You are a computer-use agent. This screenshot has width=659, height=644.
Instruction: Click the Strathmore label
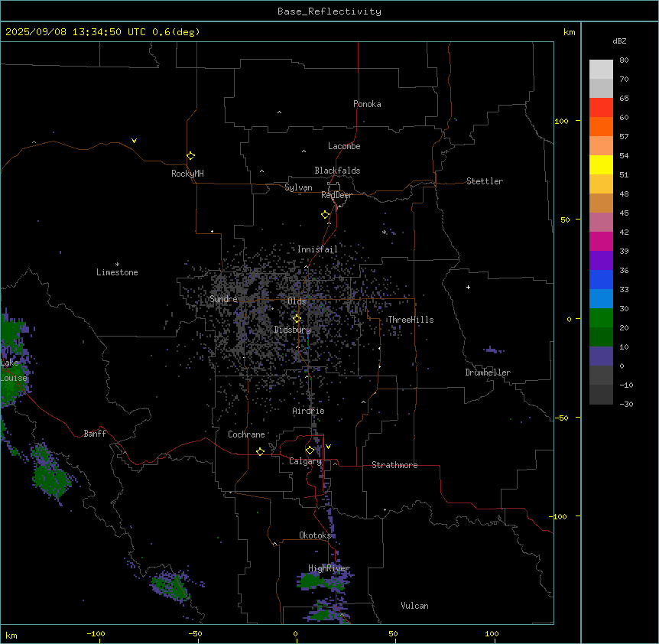pos(394,465)
